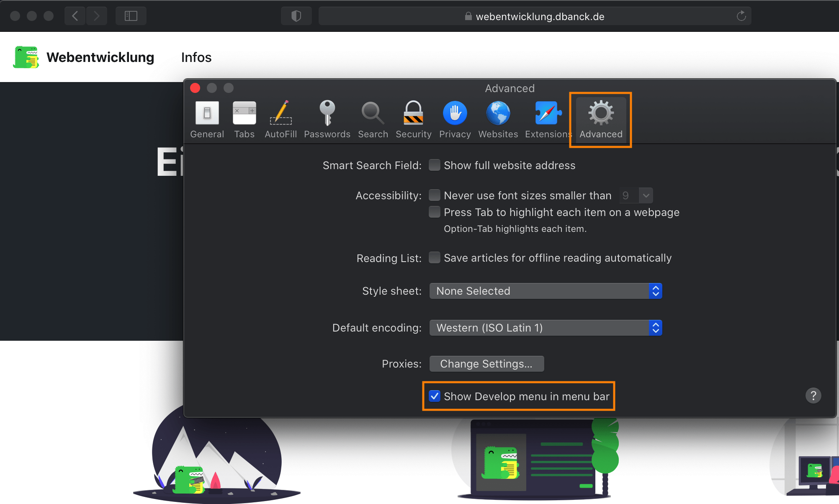This screenshot has height=504, width=839.
Task: Click the help question mark button
Action: (813, 396)
